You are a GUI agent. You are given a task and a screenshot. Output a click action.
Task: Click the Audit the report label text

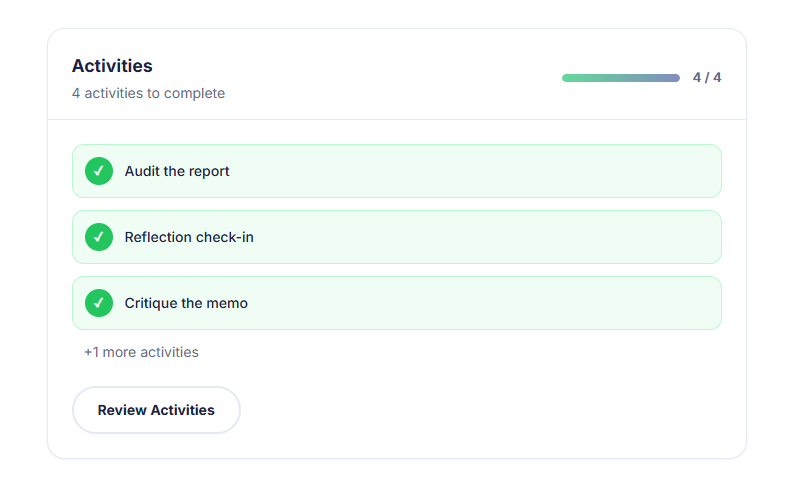pos(177,171)
